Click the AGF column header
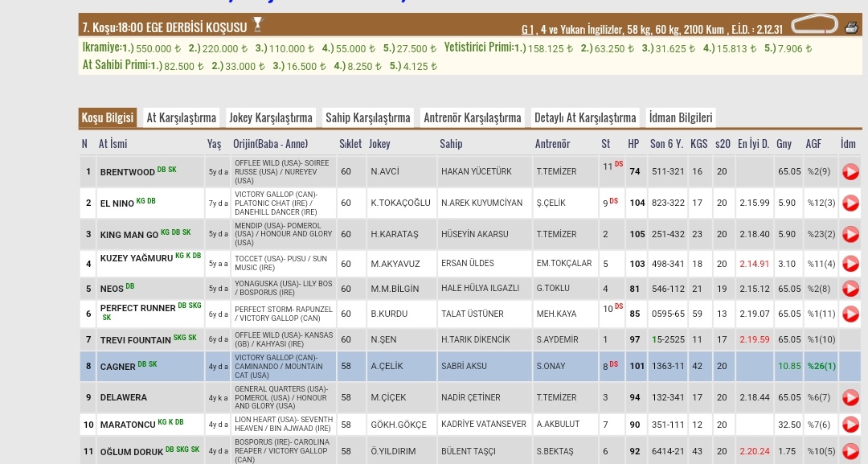Viewport: 868px width, 464px height. click(813, 143)
